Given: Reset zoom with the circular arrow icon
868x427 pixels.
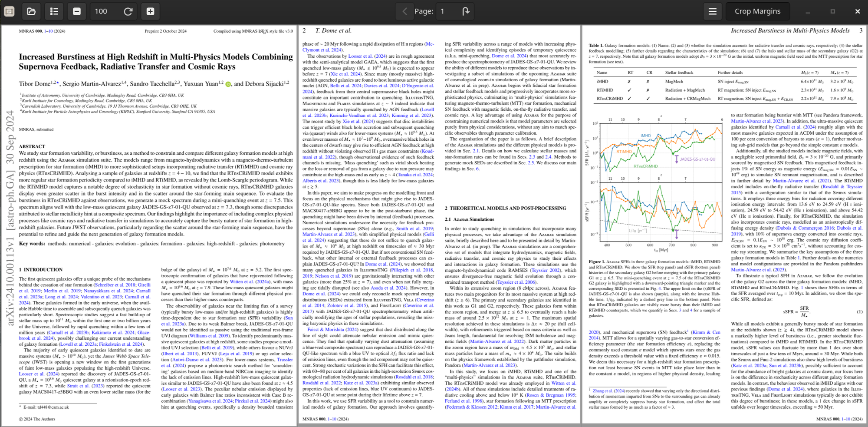Looking at the screenshot, I should [x=128, y=11].
